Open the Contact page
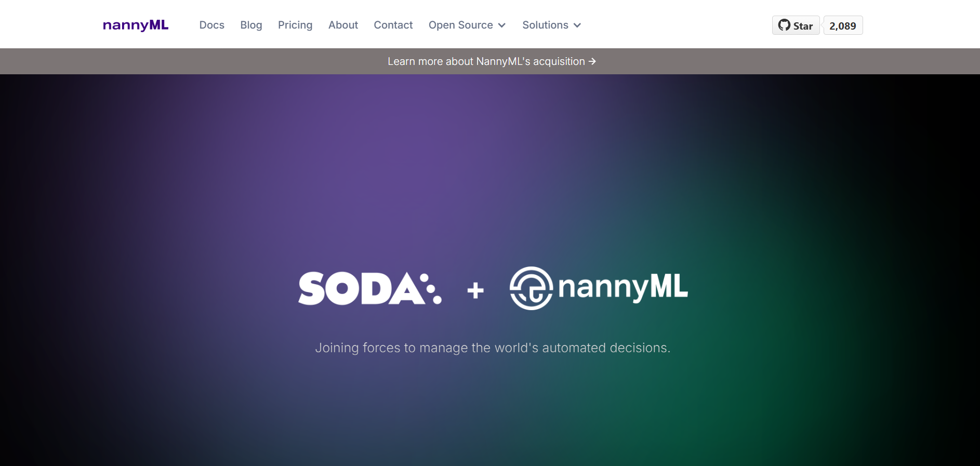 pyautogui.click(x=393, y=25)
